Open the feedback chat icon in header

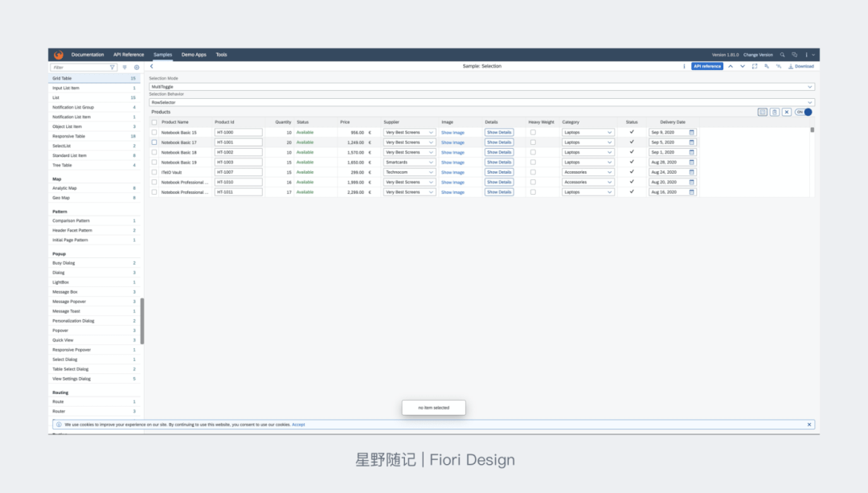(x=795, y=55)
